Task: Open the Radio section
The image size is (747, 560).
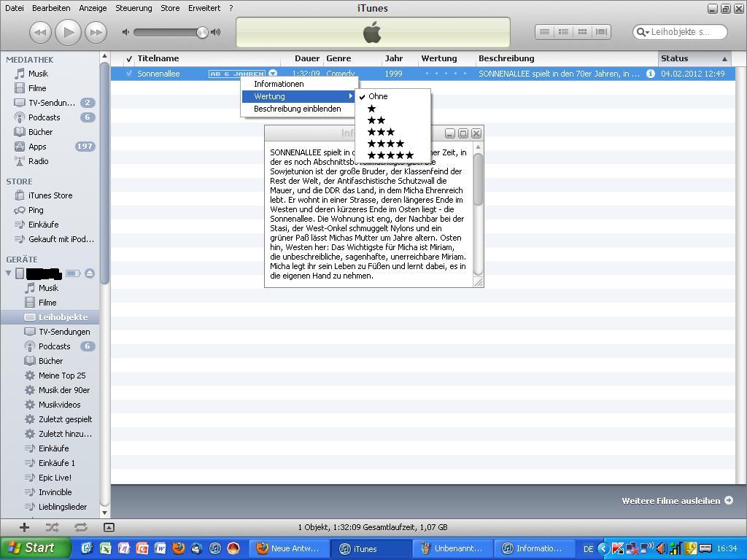Action: pos(38,161)
